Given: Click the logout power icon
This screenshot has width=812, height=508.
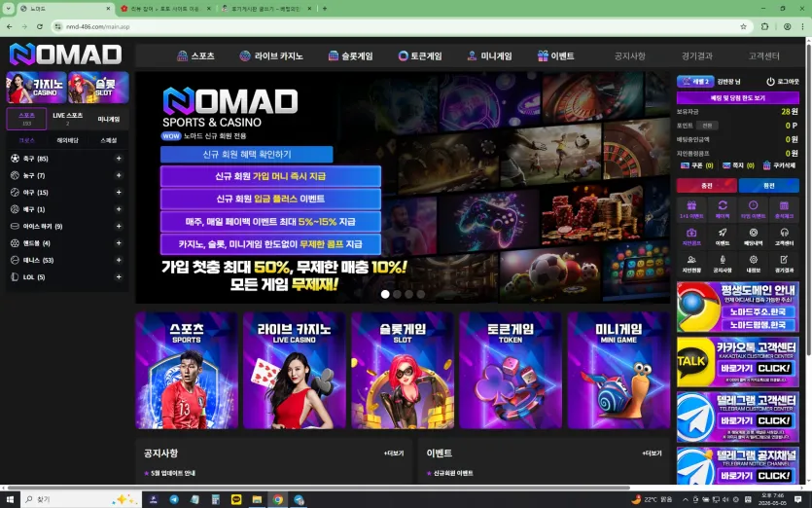Looking at the screenshot, I should point(770,82).
